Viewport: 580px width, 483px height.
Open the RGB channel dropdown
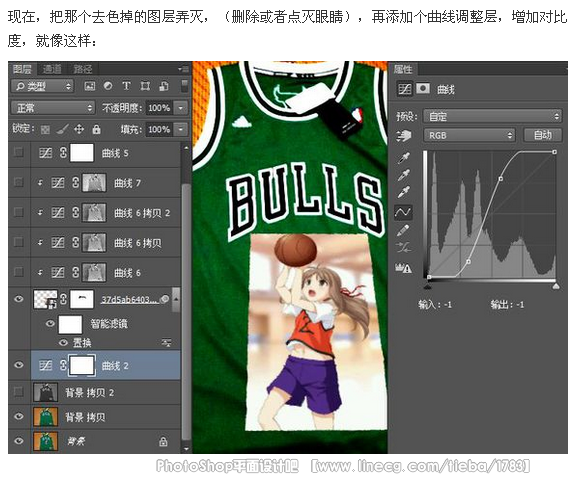(469, 135)
